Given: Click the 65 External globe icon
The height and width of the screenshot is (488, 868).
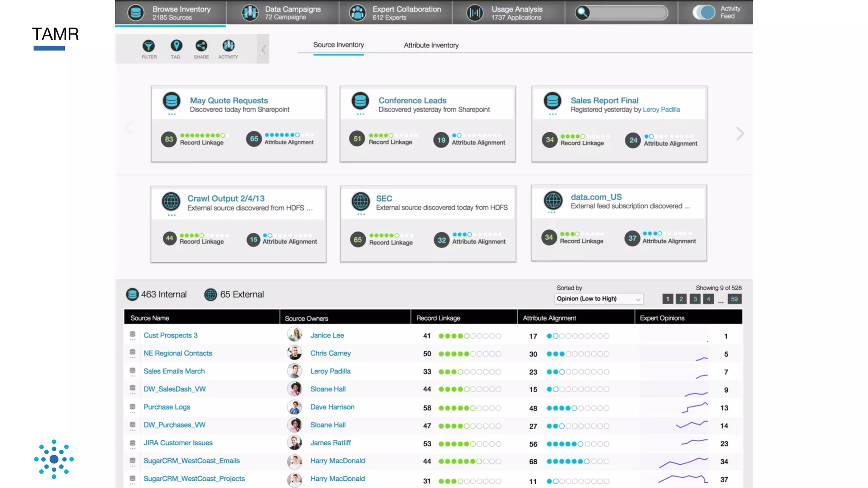Looking at the screenshot, I should point(211,294).
